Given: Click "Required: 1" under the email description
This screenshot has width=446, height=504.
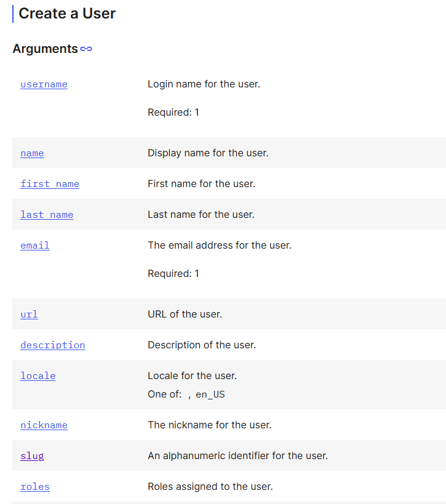Looking at the screenshot, I should pyautogui.click(x=173, y=273).
